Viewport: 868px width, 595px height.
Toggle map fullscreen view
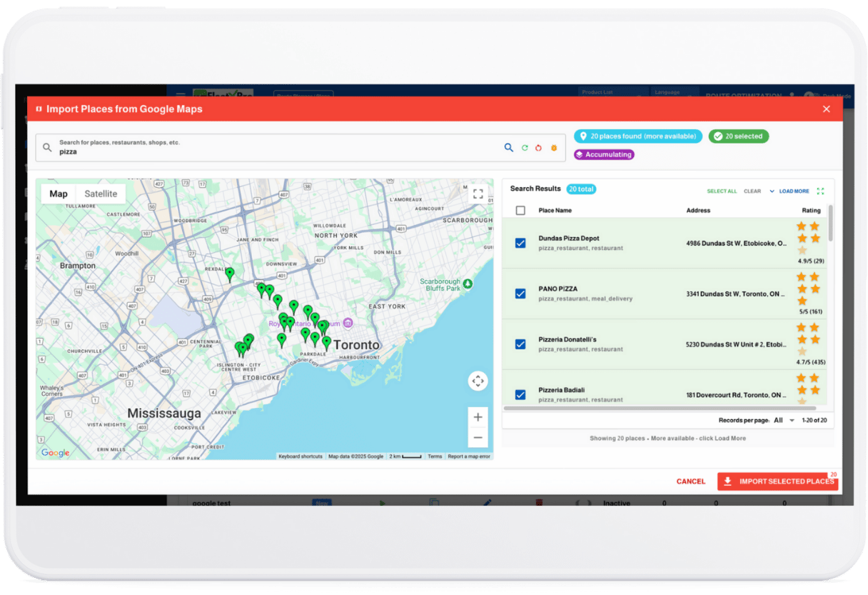coord(478,194)
